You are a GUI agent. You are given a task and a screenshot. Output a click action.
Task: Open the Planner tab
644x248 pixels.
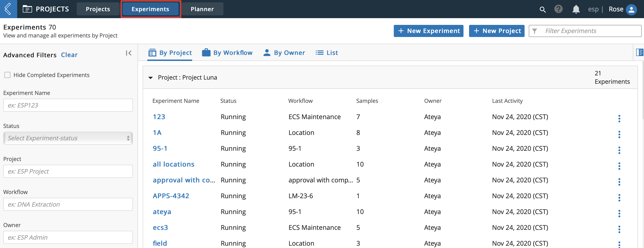tap(202, 9)
